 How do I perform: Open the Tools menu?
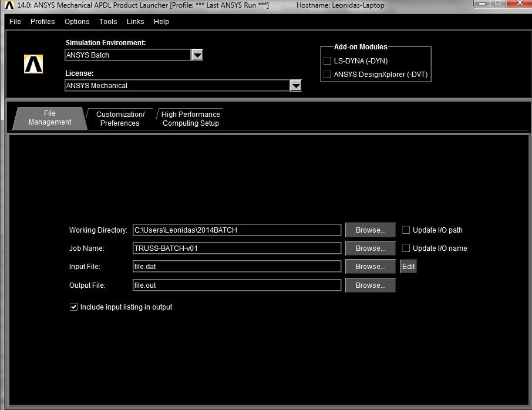pos(108,21)
